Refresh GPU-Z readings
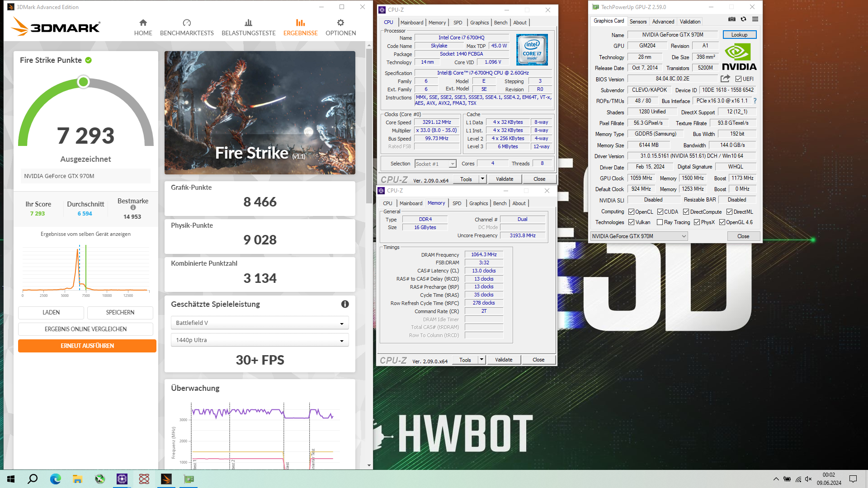Viewport: 868px width, 488px height. coord(743,19)
